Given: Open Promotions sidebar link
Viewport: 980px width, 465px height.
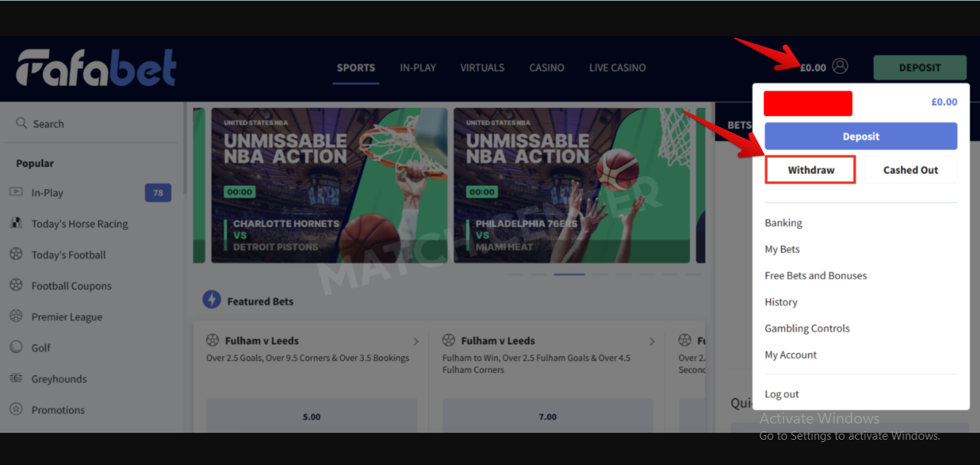Looking at the screenshot, I should tap(58, 410).
